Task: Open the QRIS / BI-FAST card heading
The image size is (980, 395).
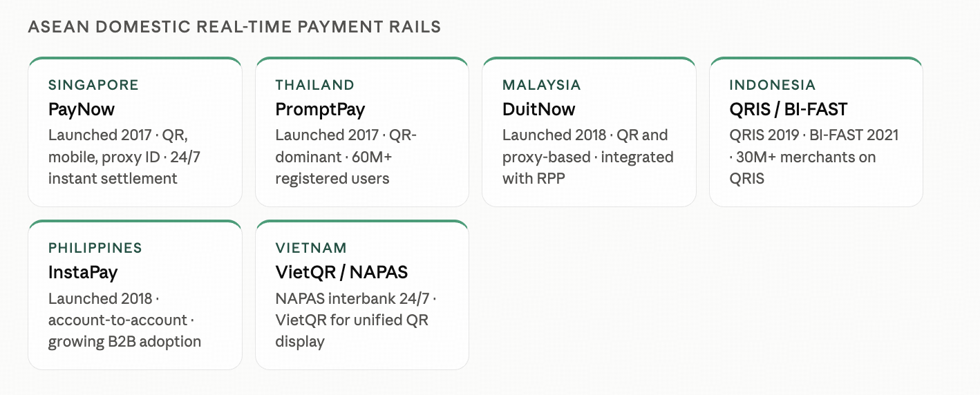Action: (788, 109)
